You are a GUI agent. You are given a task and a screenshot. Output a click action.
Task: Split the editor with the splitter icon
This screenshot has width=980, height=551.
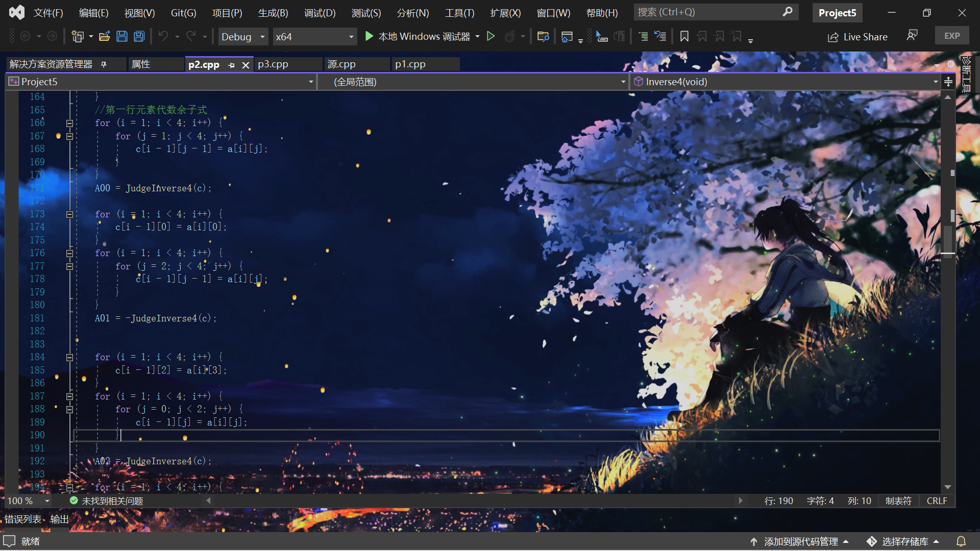click(948, 82)
